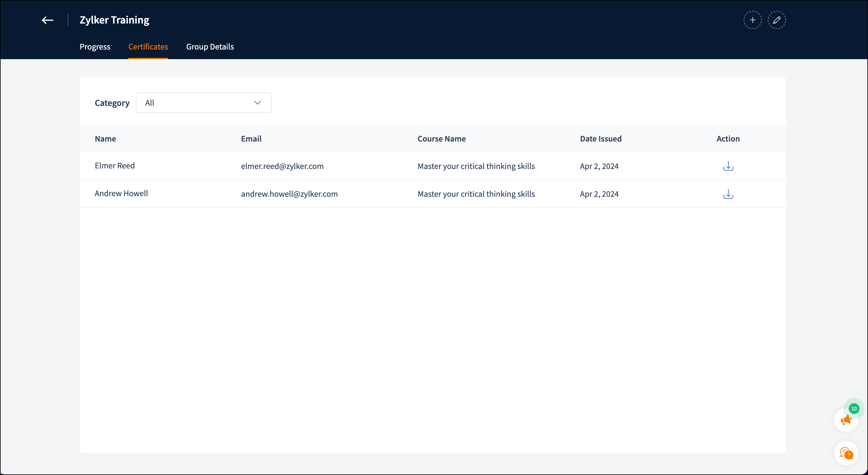Click the elmer.reed@zylker.com email
Screen dimensions: 868x475
(282, 166)
